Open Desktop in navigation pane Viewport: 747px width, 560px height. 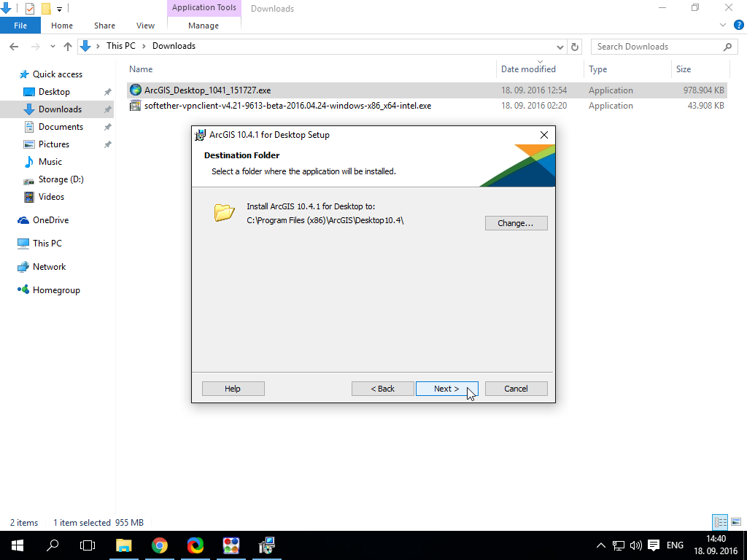point(54,92)
